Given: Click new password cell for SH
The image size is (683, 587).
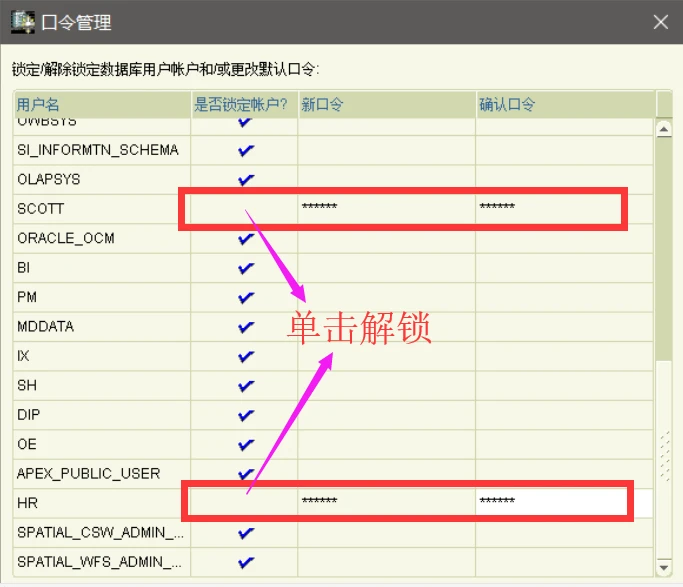Looking at the screenshot, I should click(387, 385).
